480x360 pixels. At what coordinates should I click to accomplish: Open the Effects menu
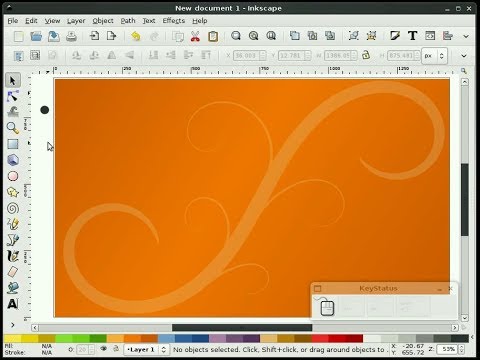click(174, 21)
